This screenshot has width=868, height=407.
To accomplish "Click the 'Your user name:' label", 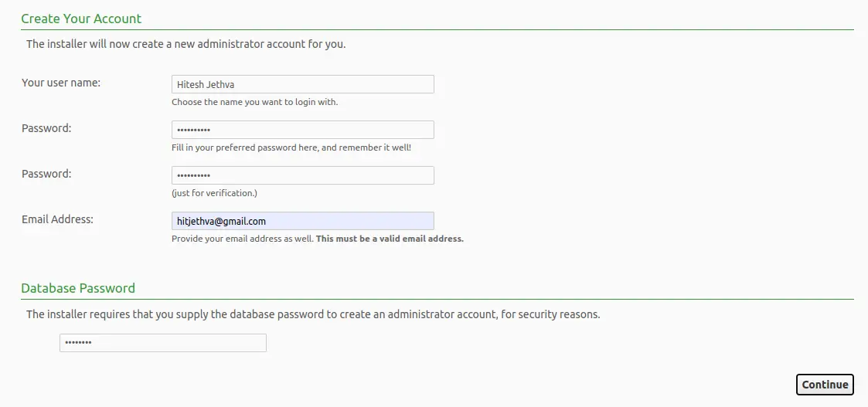I will tap(61, 83).
